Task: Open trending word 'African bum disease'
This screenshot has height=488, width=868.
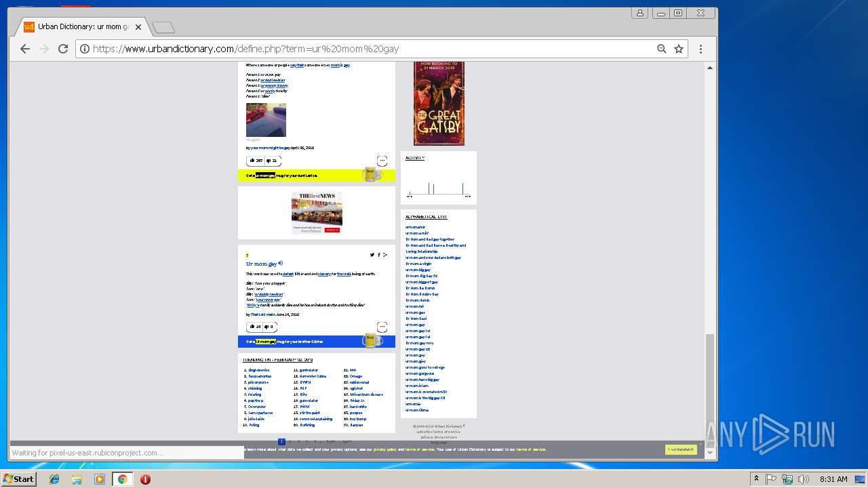Action: point(366,394)
